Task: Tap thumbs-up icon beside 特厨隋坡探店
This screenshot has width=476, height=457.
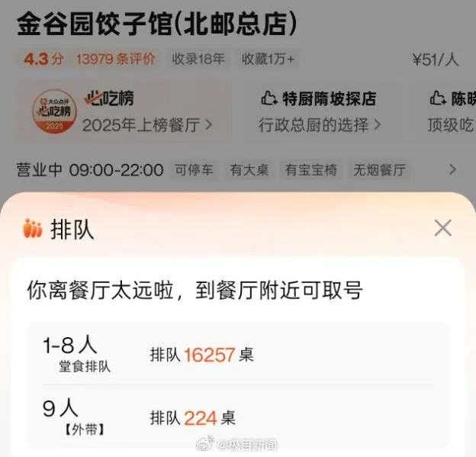Action: click(269, 98)
